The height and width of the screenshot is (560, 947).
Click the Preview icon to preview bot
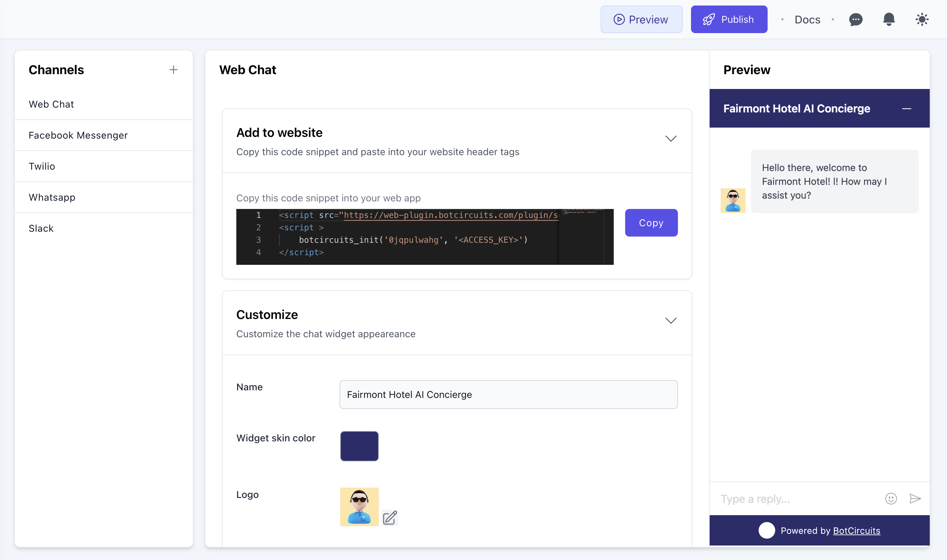point(619,19)
